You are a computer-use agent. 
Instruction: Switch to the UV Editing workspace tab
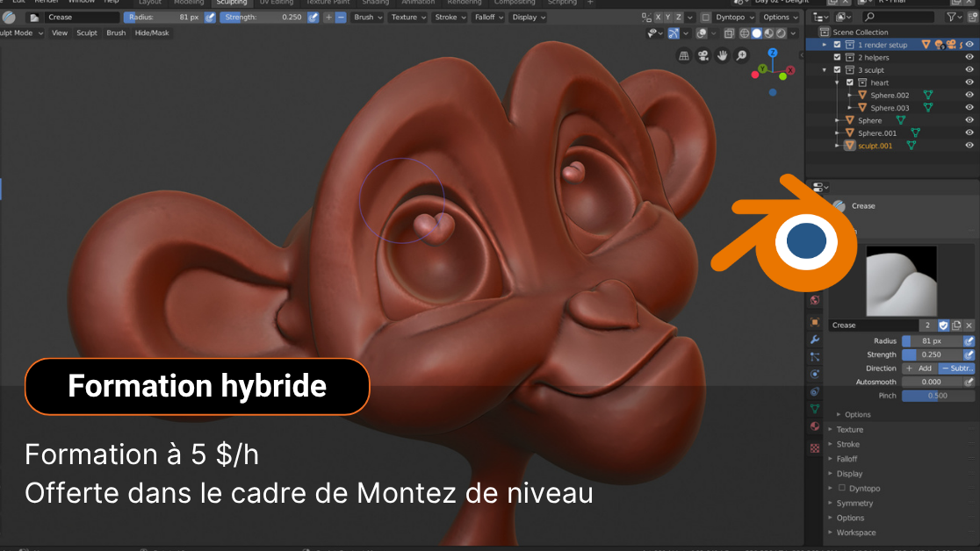(277, 3)
